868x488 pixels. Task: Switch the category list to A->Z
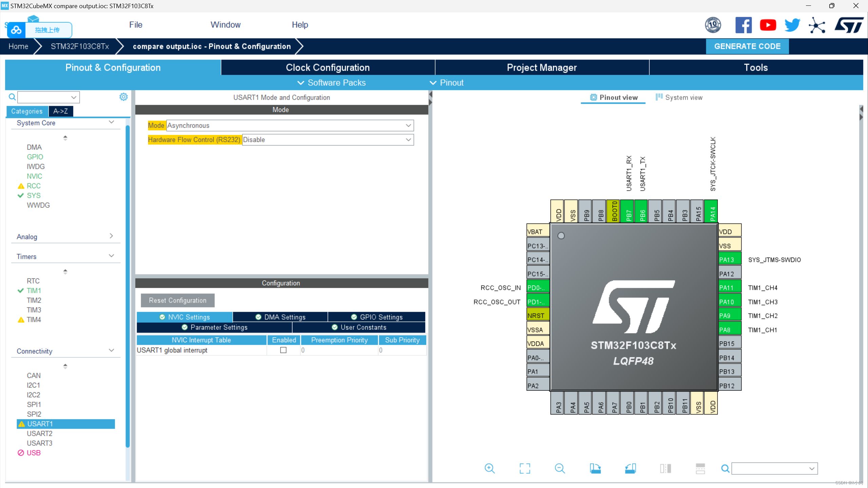tap(60, 111)
